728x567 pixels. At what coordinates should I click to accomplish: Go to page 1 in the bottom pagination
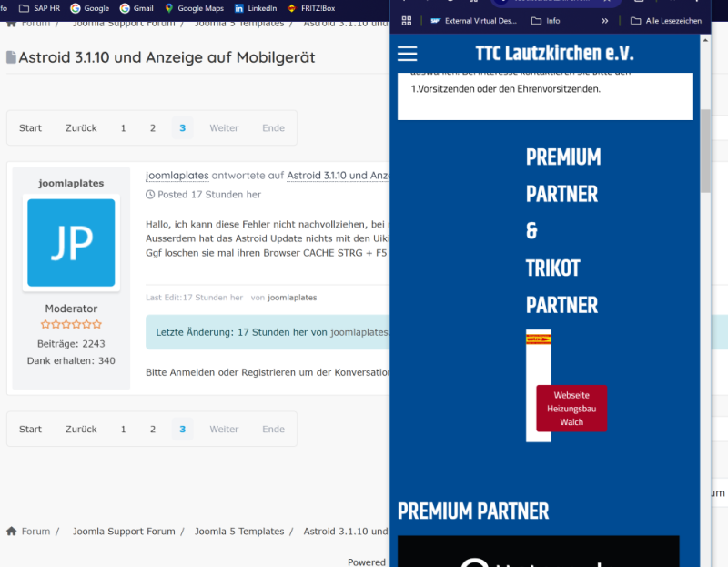[124, 429]
